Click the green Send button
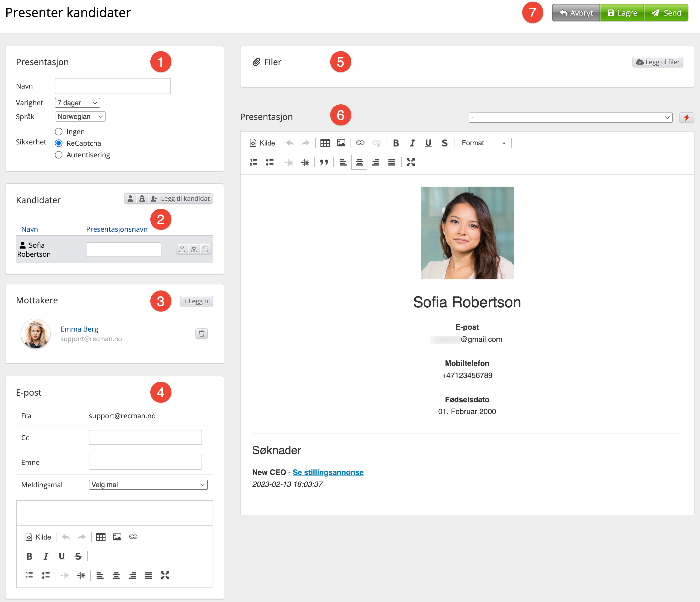 tap(666, 13)
